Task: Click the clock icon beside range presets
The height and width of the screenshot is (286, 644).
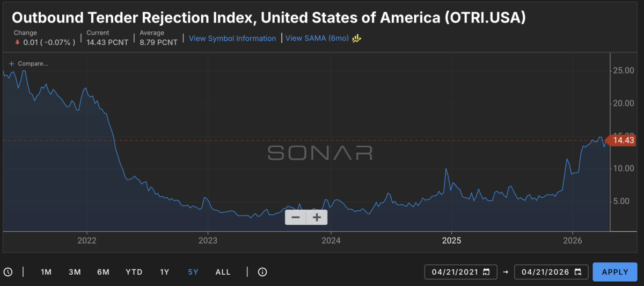Action: click(8, 272)
